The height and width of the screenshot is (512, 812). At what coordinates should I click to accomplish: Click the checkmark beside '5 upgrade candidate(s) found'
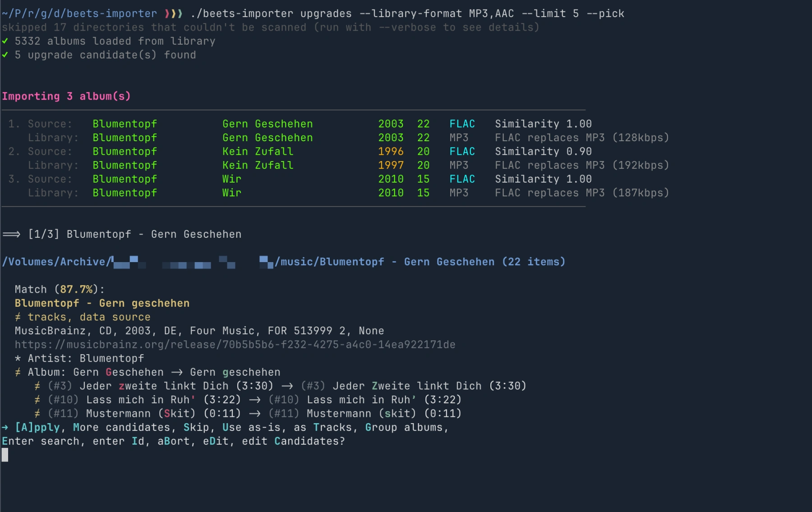pyautogui.click(x=5, y=55)
